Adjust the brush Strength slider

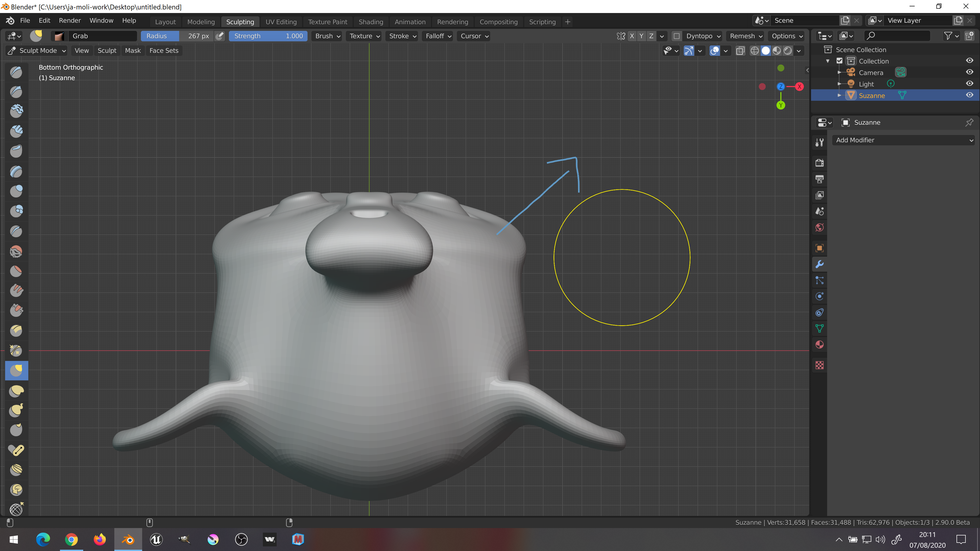pos(268,36)
